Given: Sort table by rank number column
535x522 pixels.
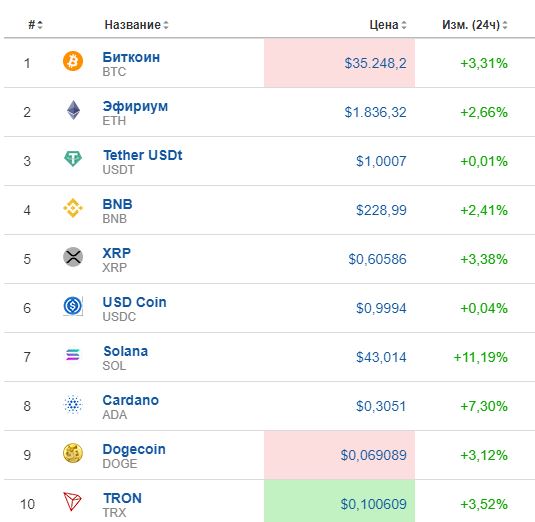Looking at the screenshot, I should (35, 25).
